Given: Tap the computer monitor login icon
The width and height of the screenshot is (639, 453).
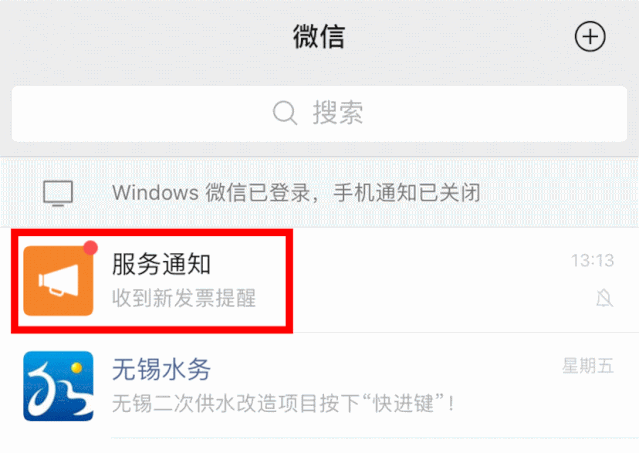Looking at the screenshot, I should pos(58,193).
